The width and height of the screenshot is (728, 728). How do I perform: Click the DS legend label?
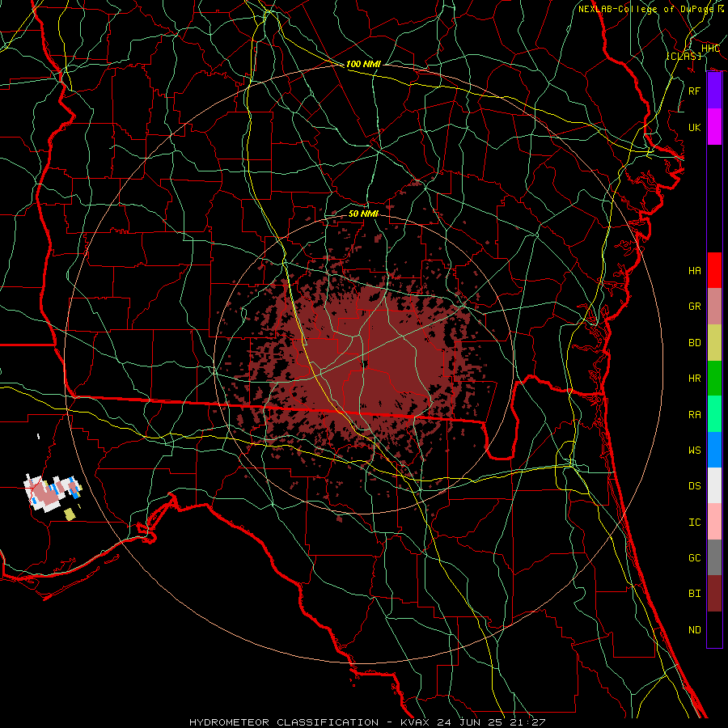pos(695,486)
